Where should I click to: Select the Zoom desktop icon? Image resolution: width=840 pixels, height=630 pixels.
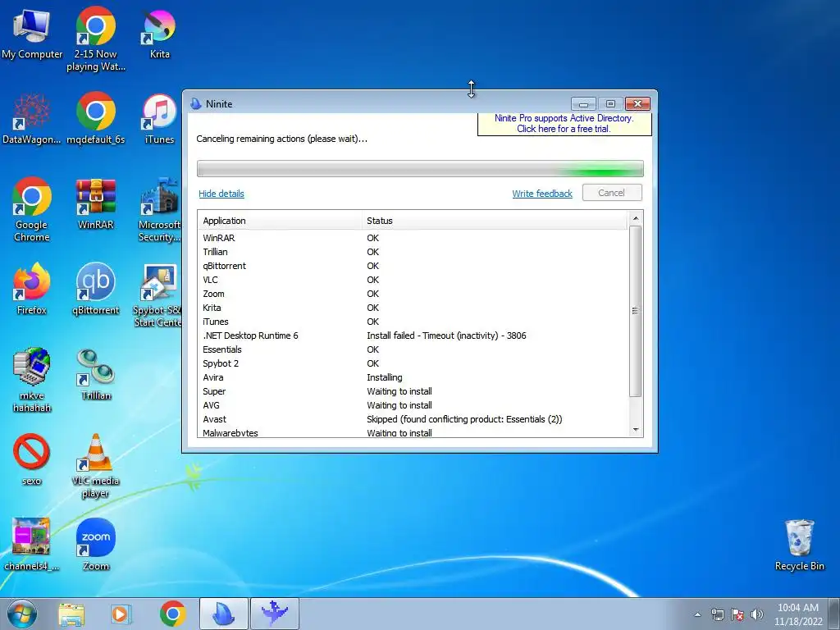[x=95, y=545]
